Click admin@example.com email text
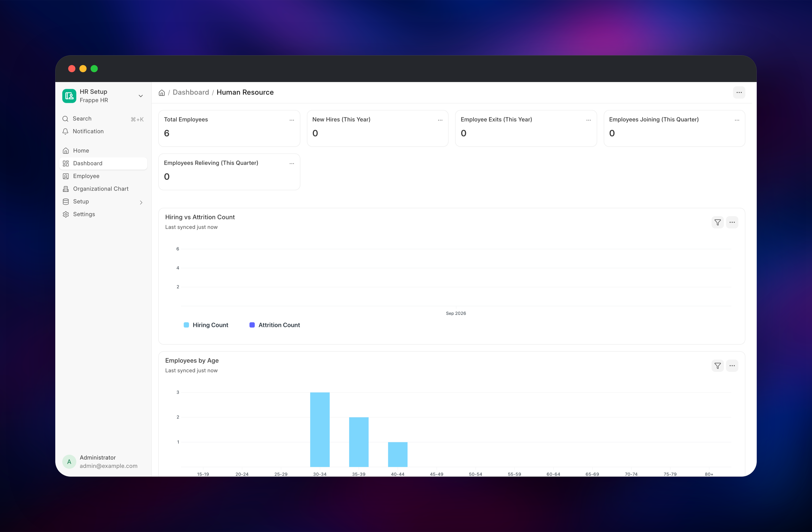The height and width of the screenshot is (532, 812). point(109,466)
